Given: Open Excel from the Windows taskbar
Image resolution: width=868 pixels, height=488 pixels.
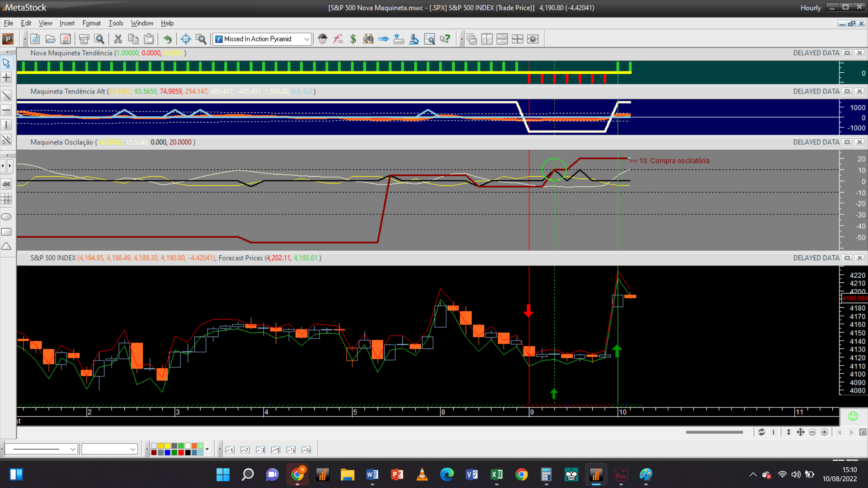Looking at the screenshot, I should (496, 474).
